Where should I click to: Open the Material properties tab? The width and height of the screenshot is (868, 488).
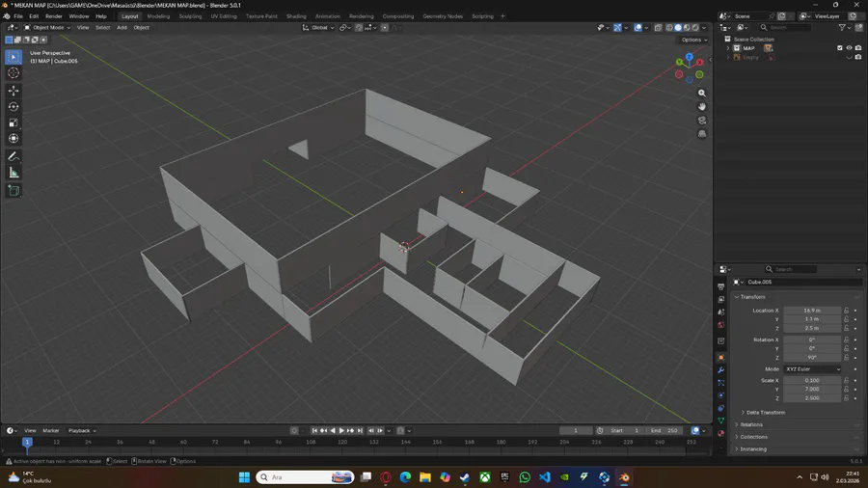pos(720,433)
